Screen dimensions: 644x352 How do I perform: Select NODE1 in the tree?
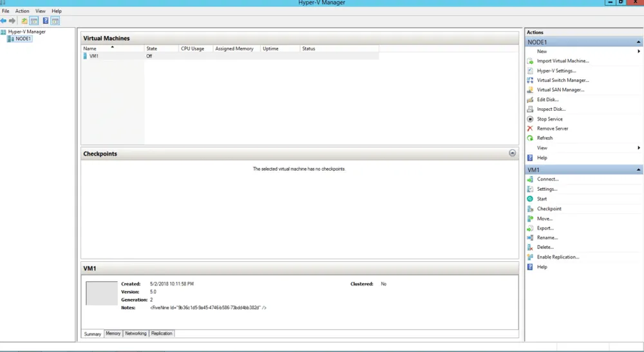(23, 39)
